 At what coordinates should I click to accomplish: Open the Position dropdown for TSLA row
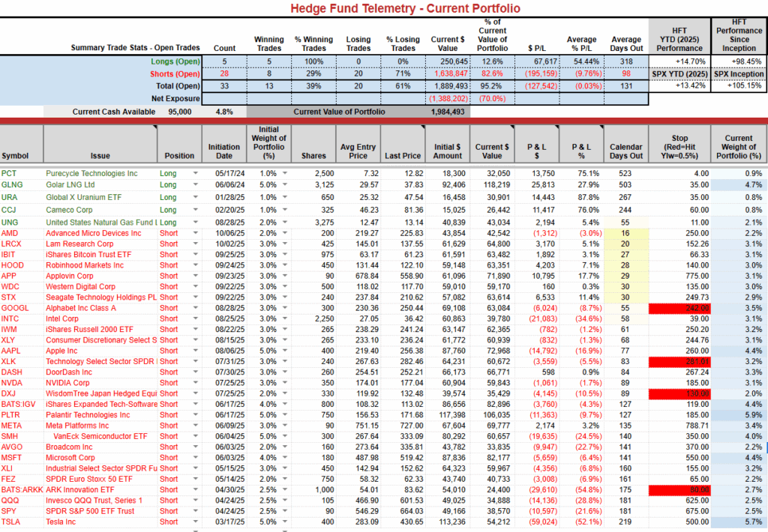pos(195,522)
